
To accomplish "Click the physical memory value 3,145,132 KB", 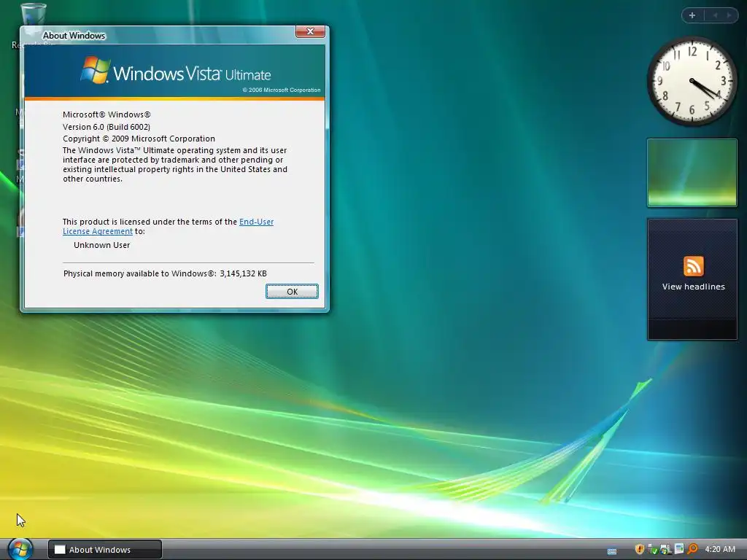I will [243, 273].
